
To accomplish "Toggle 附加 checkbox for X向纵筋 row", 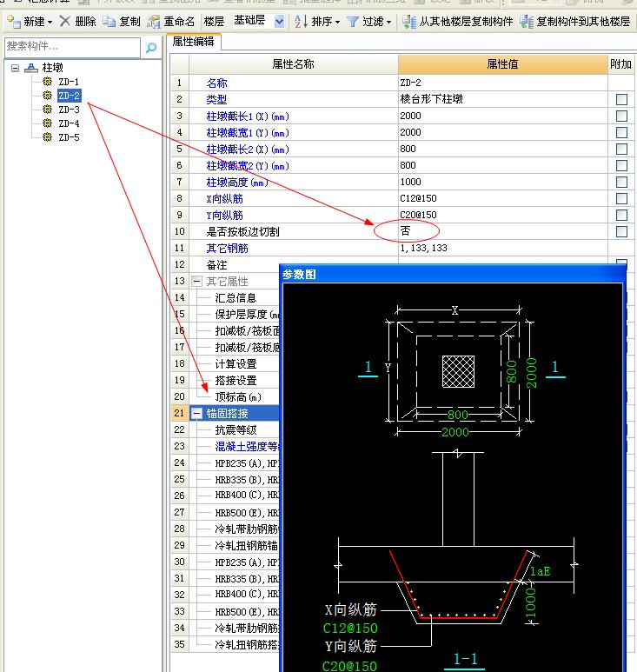I will [621, 198].
